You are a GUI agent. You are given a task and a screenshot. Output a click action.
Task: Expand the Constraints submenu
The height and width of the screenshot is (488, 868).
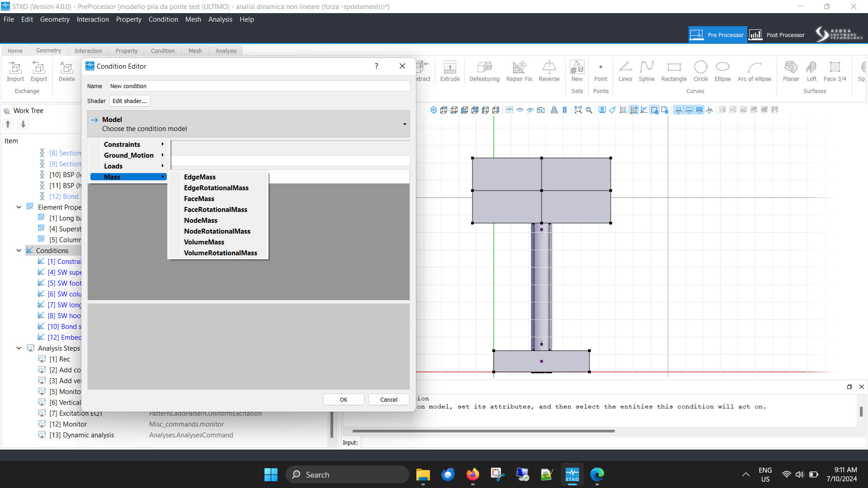click(130, 145)
